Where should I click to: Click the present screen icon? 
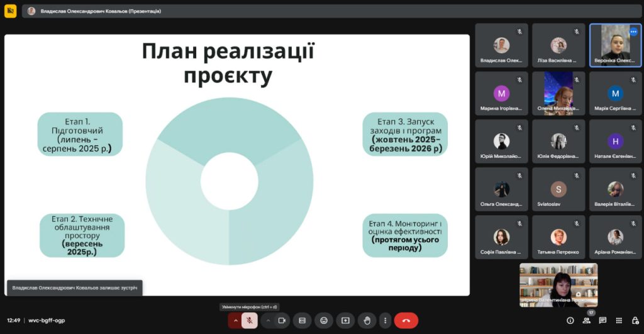coord(345,320)
